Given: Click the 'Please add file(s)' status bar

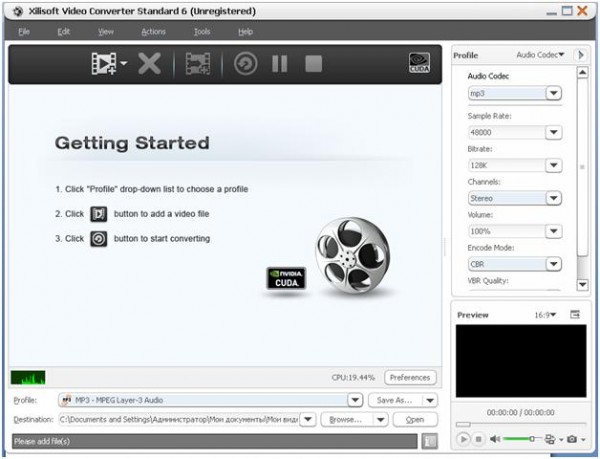Looking at the screenshot, I should [215, 441].
